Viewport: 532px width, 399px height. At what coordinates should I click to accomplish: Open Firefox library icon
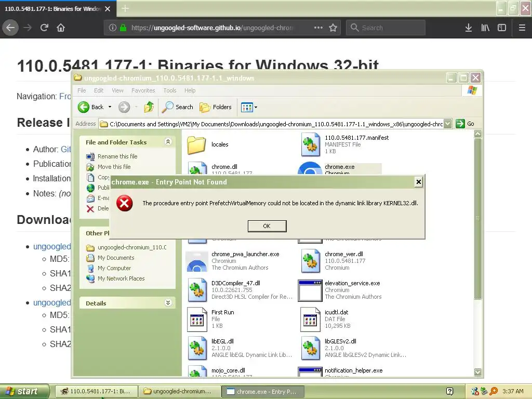[485, 28]
